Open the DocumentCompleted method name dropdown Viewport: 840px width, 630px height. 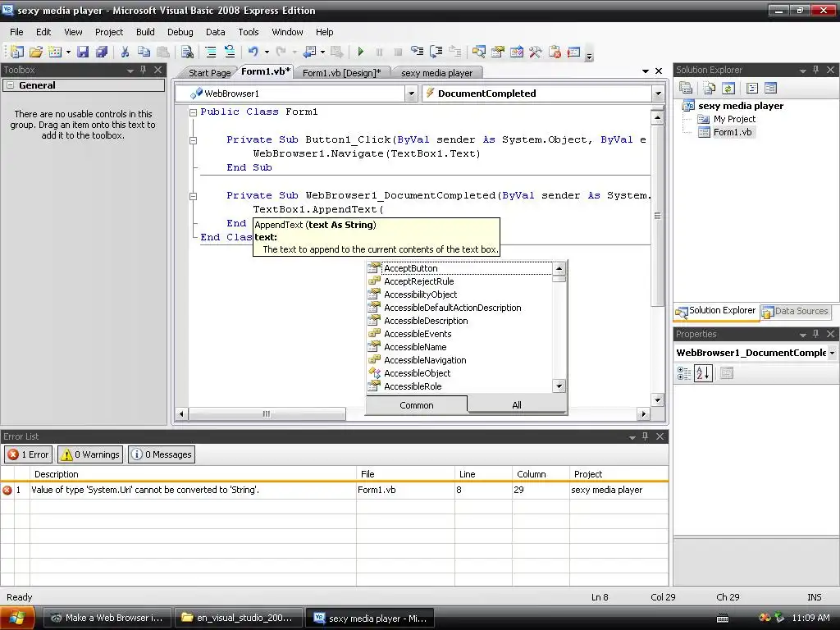(x=658, y=94)
